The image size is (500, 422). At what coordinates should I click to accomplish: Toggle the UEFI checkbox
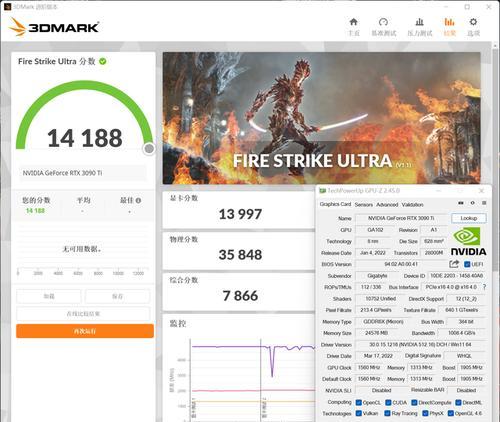(467, 264)
